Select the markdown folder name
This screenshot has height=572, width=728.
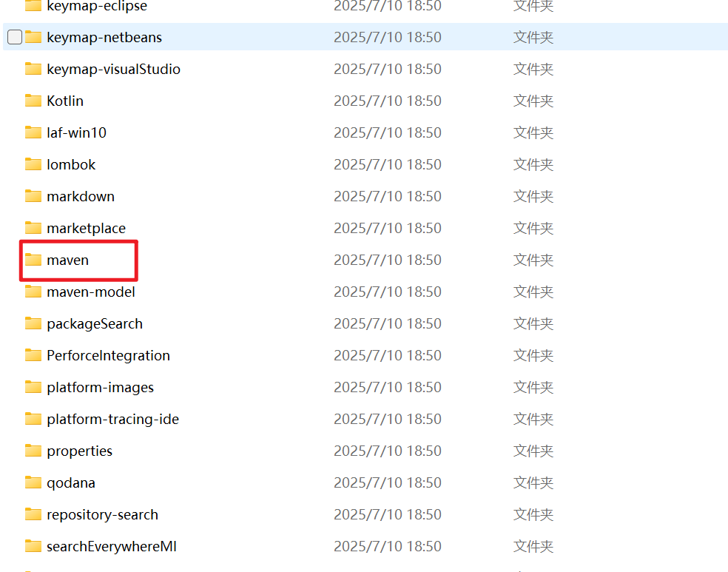pos(81,196)
